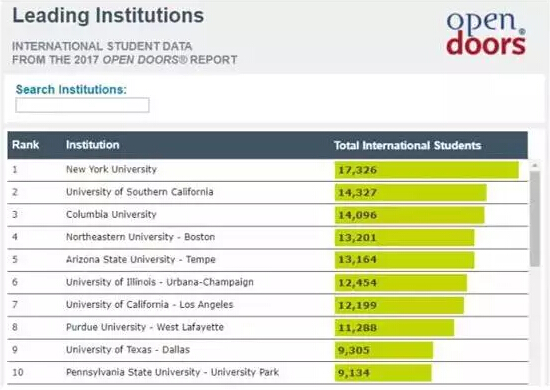
Task: Select Pennsylvania State University - University Park
Action: pos(172,372)
